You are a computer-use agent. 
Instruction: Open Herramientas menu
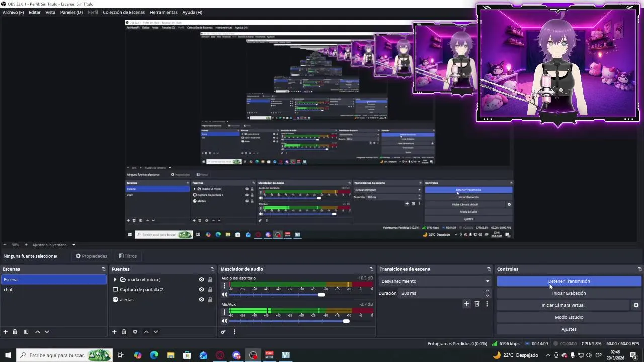164,12
